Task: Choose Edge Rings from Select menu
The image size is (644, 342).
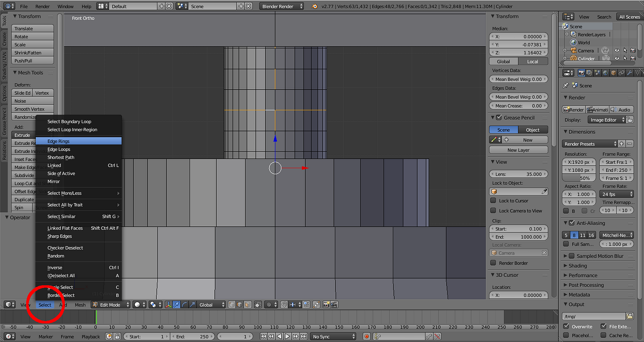Action: [x=79, y=141]
